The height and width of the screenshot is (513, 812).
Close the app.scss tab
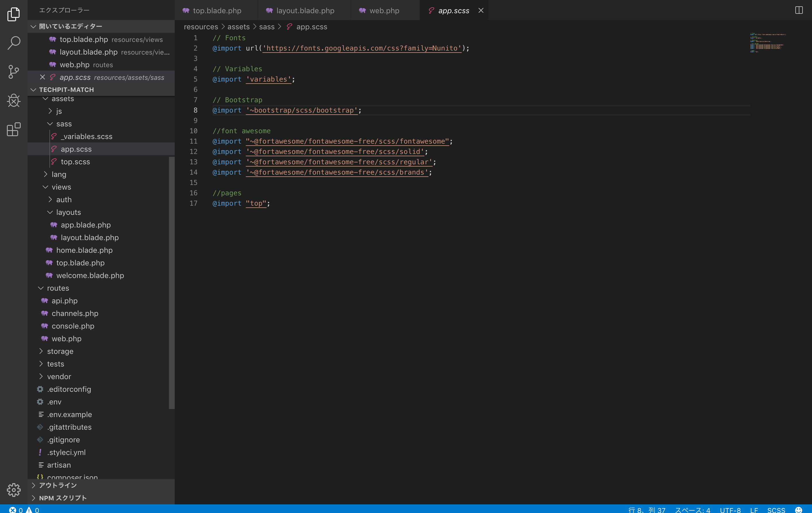481,10
